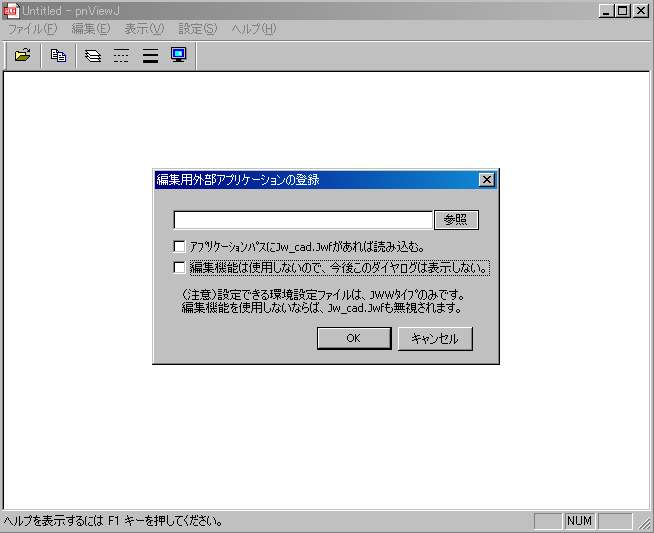Click the copy documents toolbar icon
The image size is (654, 533).
coord(58,55)
